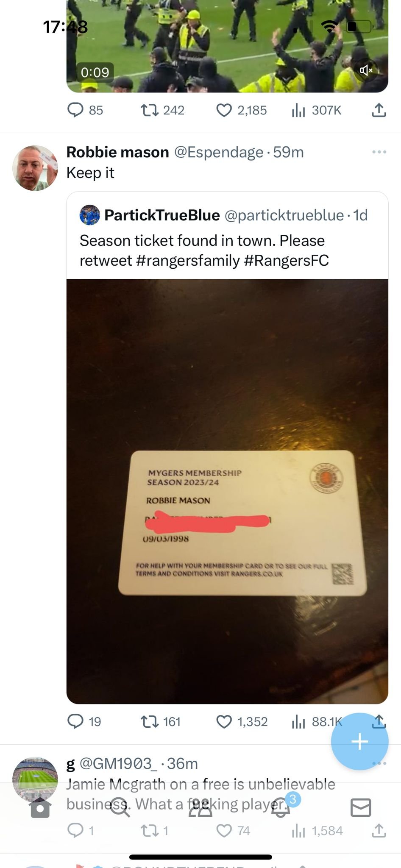Open the @Espendage profile link
This screenshot has height=868, width=401.
[x=219, y=152]
